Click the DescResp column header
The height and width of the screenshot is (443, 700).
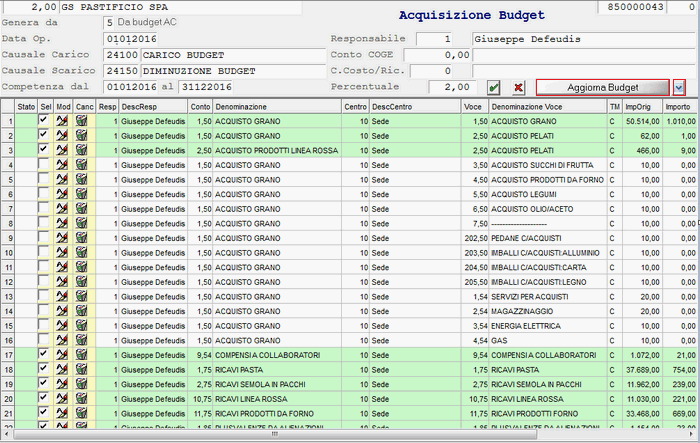153,107
